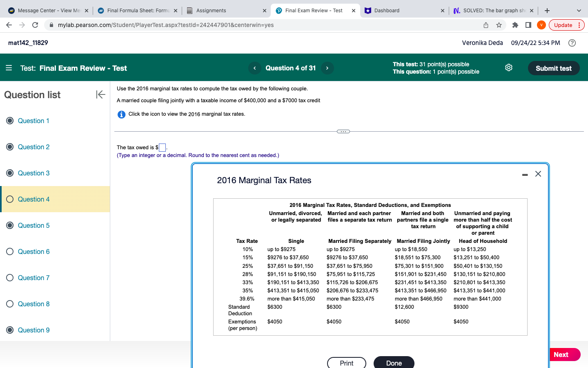Select Question 7 radio indicator
Screen dimensions: 588x368
click(10, 278)
